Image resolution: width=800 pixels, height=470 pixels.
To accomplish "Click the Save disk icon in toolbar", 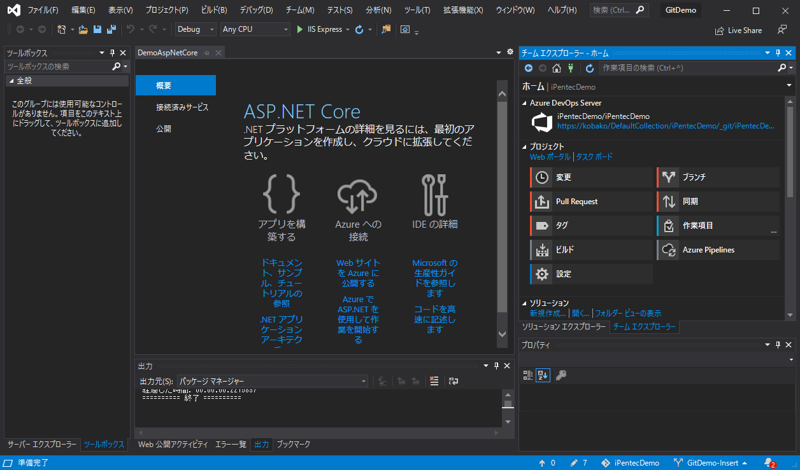I will point(97,30).
